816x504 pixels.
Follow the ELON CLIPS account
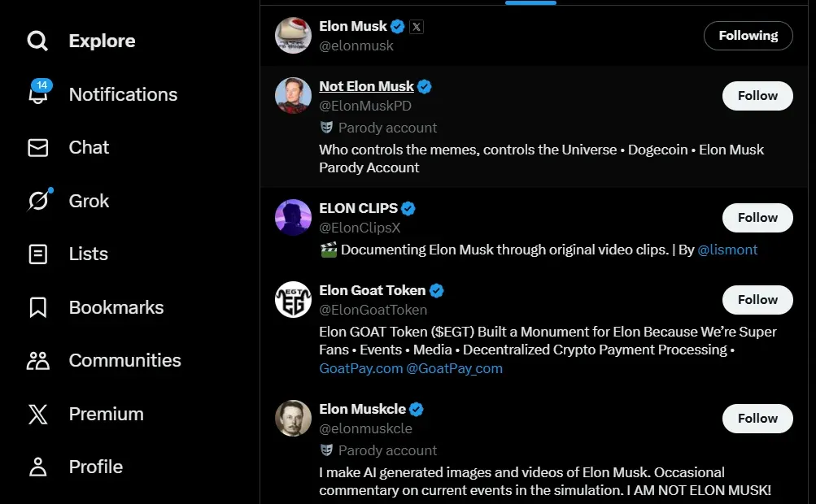coord(757,217)
